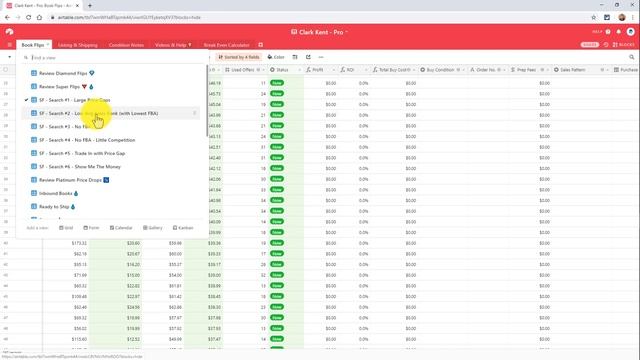This screenshot has width=640, height=360.
Task: Open the tables hamburger menu
Action: click(9, 45)
